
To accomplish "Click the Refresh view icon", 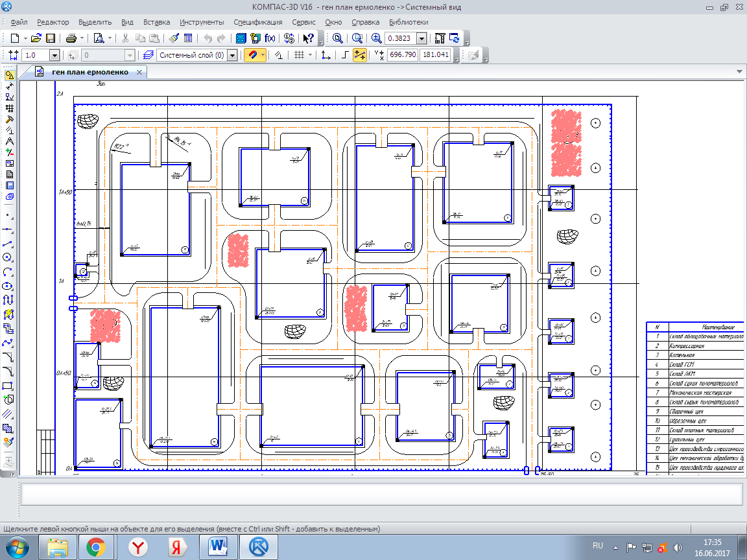I will click(454, 38).
